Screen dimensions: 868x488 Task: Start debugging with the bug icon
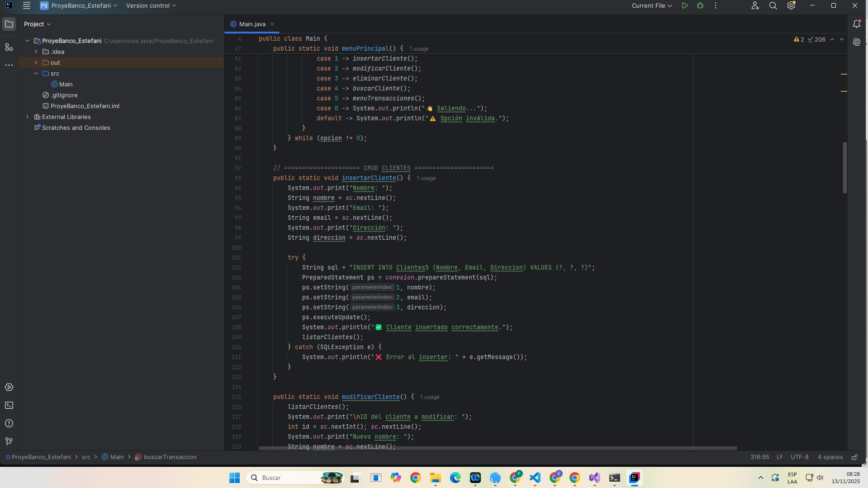(x=700, y=6)
